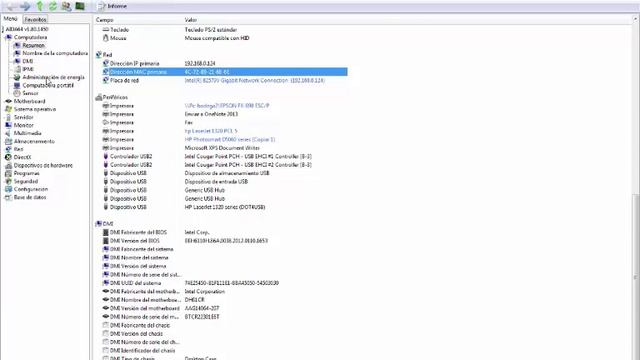Switch to the Favoritos tab
Image resolution: width=640 pixels, height=360 pixels.
point(35,19)
